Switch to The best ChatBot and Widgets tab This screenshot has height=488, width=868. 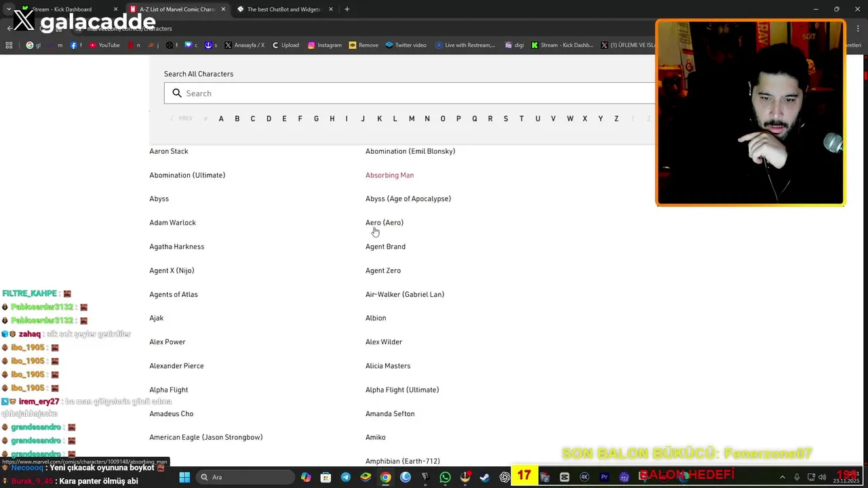[x=283, y=9]
